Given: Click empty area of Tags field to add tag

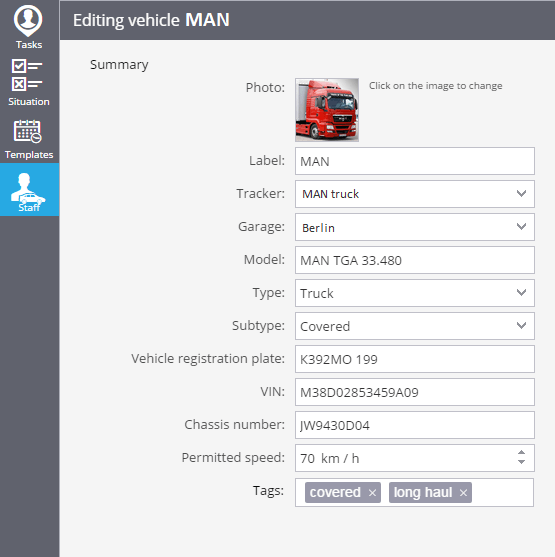Looking at the screenshot, I should (502, 493).
